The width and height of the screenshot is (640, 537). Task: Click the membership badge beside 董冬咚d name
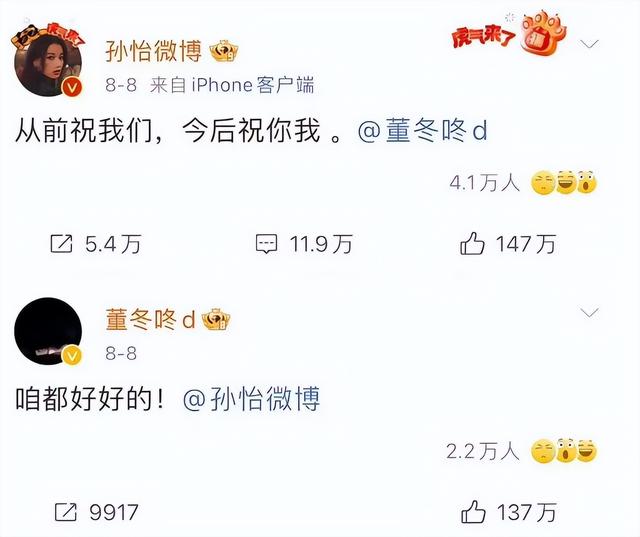[216, 320]
